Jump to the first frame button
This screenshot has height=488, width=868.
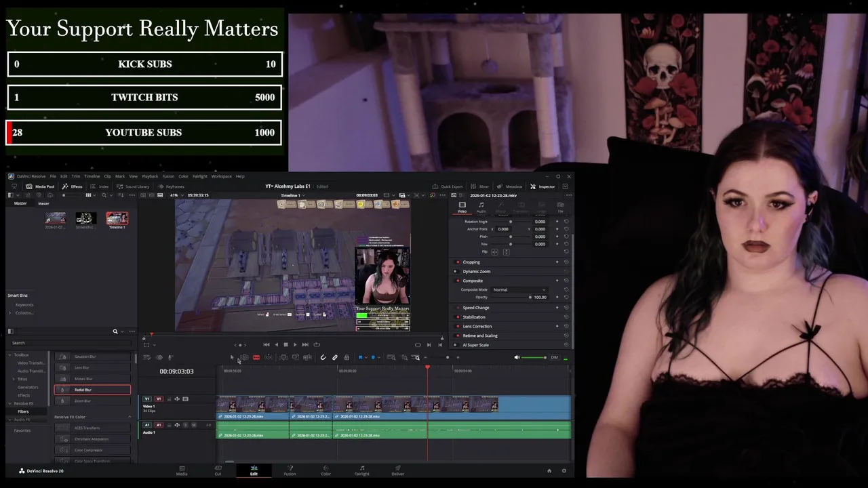267,344
